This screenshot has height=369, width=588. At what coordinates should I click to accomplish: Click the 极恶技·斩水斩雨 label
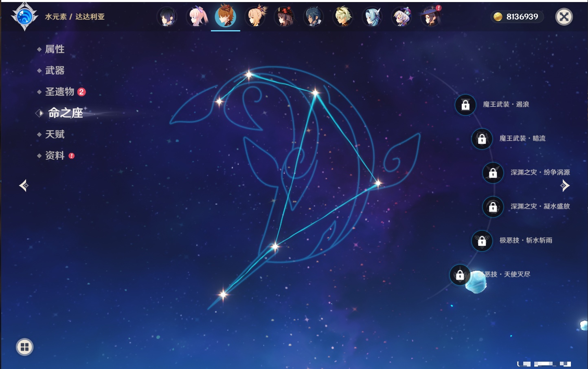(x=526, y=240)
